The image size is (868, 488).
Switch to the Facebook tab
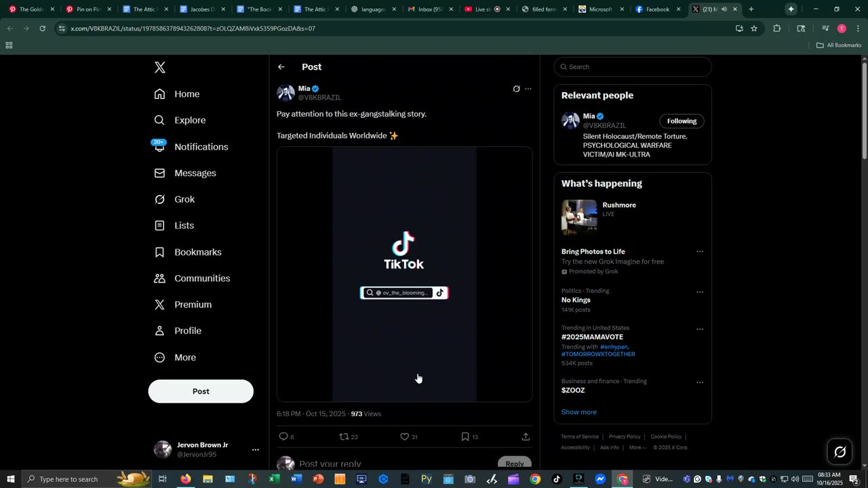(x=658, y=9)
